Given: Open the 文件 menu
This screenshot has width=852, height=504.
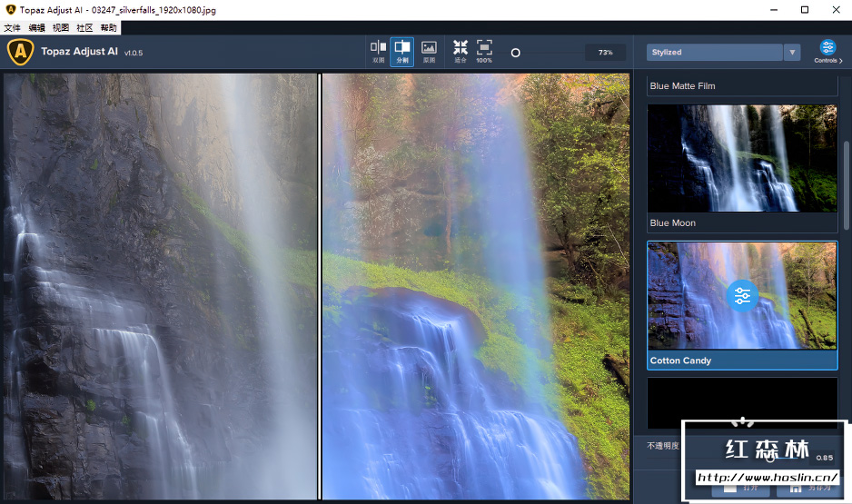Looking at the screenshot, I should click(12, 28).
